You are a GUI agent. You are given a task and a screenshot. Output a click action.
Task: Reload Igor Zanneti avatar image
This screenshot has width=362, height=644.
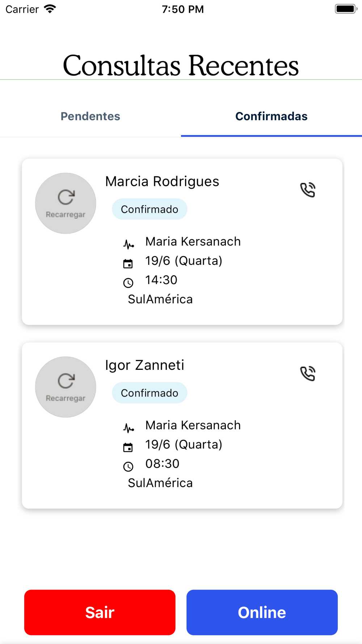coord(66,387)
